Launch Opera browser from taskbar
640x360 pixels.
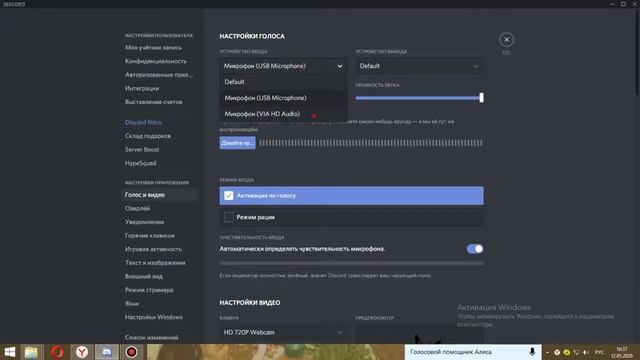(x=57, y=352)
